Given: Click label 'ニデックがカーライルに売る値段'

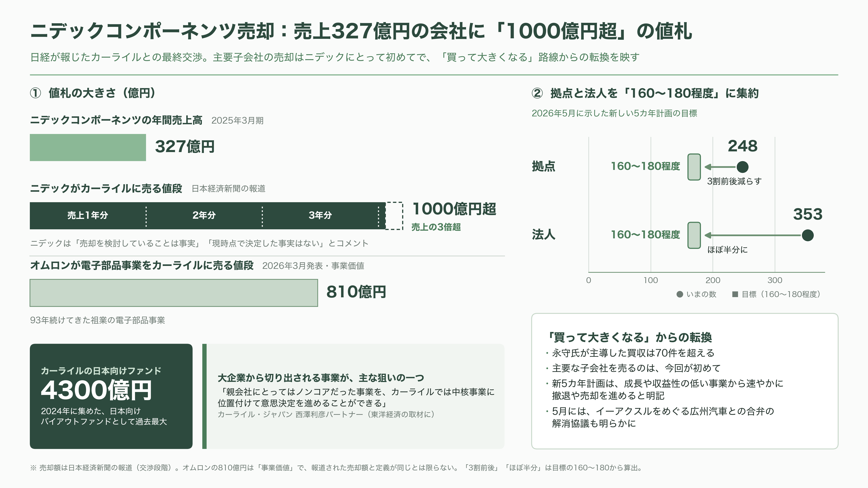Looking at the screenshot, I should pos(106,188).
